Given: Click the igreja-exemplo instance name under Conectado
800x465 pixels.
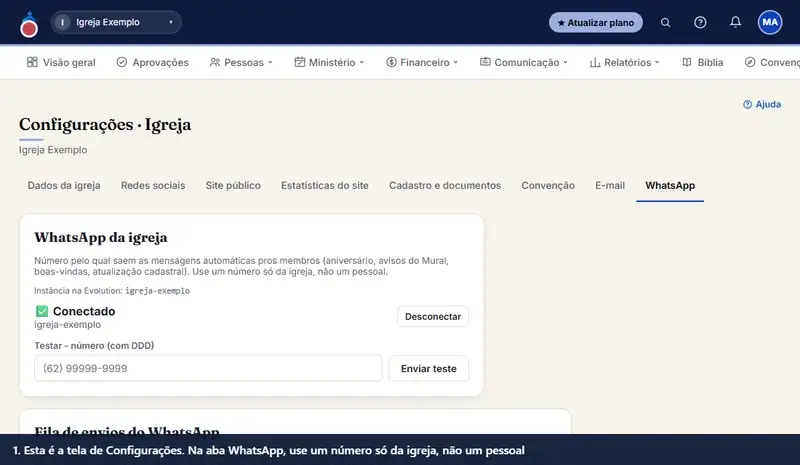Looking at the screenshot, I should pyautogui.click(x=67, y=325).
